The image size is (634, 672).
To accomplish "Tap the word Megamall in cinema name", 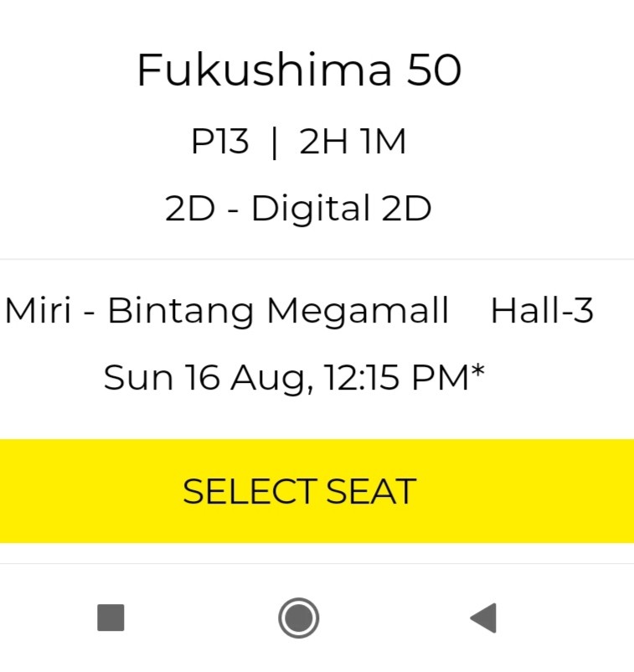I will (x=358, y=311).
